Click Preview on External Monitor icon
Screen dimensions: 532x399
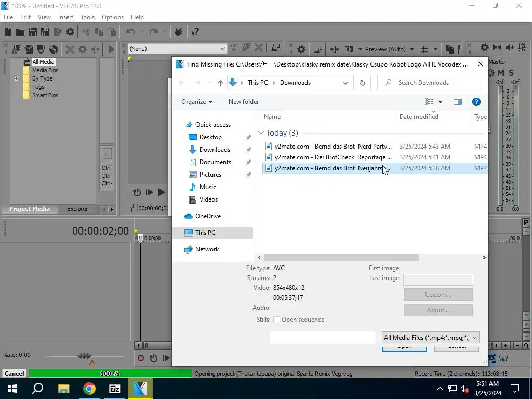pos(318,49)
